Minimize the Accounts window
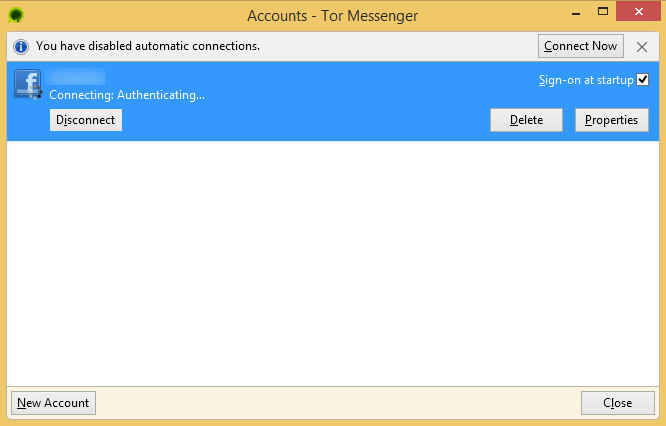Screen dimensions: 666x426 click(x=576, y=13)
